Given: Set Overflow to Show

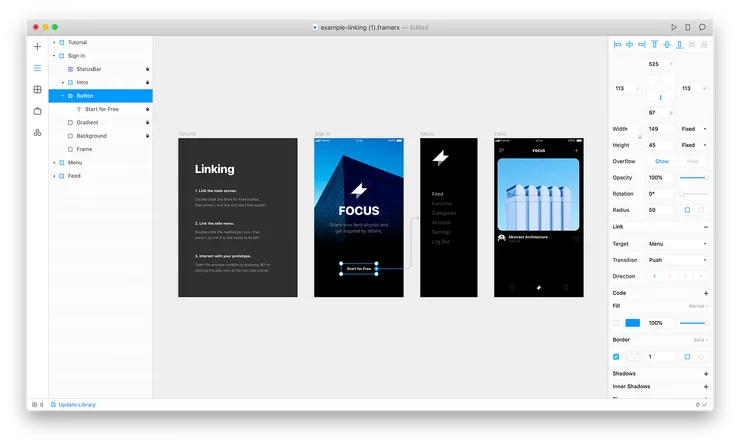Looking at the screenshot, I should pos(662,161).
